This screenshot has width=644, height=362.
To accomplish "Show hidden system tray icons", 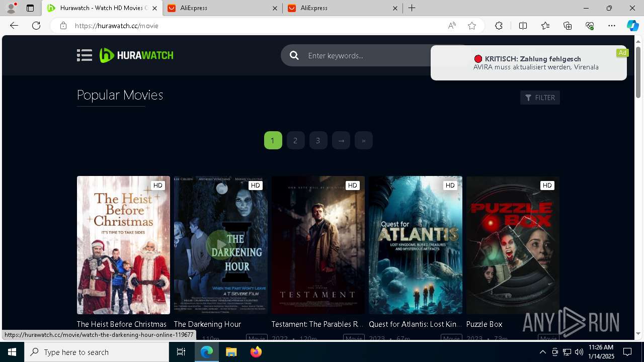I will pos(542,352).
